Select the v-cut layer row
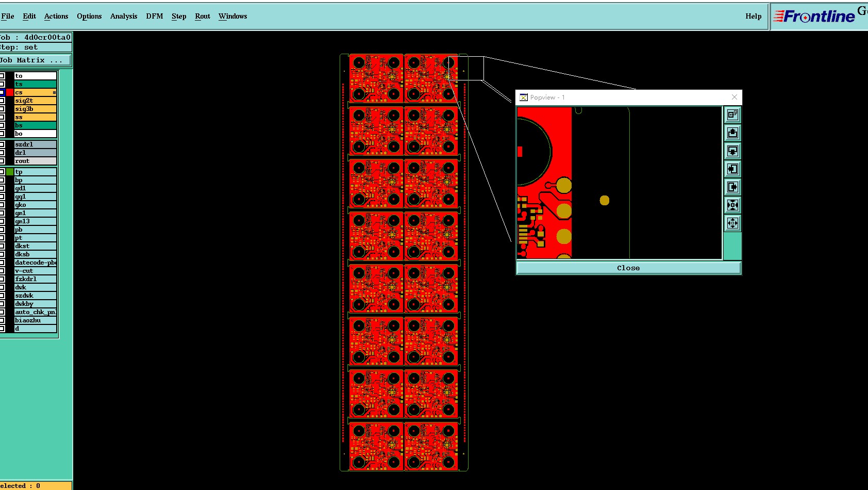 click(x=35, y=271)
